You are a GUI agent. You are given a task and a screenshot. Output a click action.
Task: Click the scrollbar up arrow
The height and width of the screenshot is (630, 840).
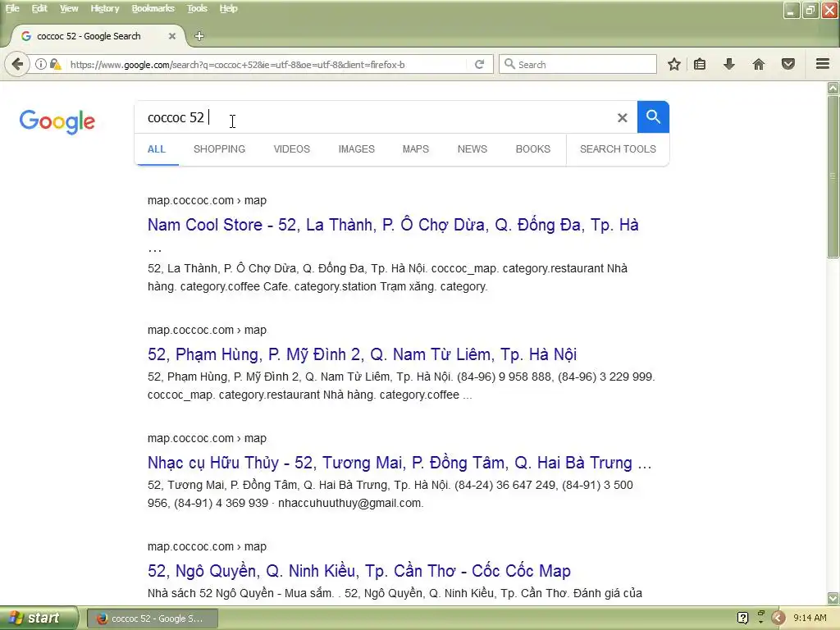pyautogui.click(x=833, y=88)
